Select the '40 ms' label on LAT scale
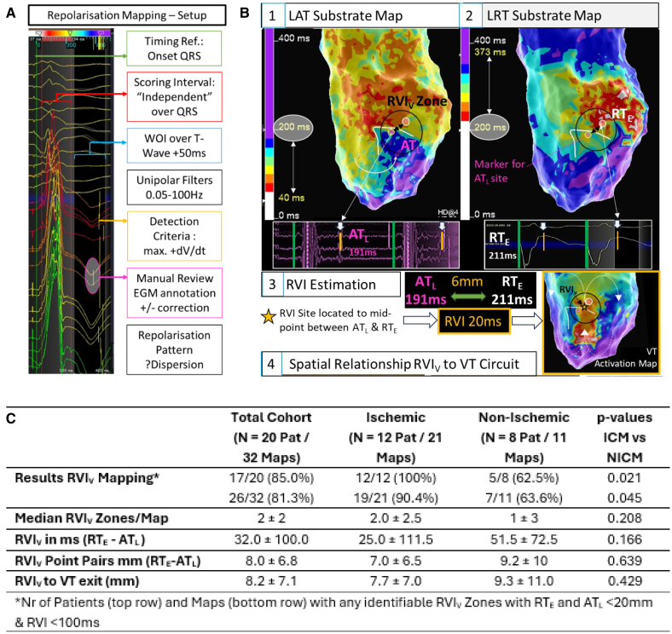 point(292,198)
